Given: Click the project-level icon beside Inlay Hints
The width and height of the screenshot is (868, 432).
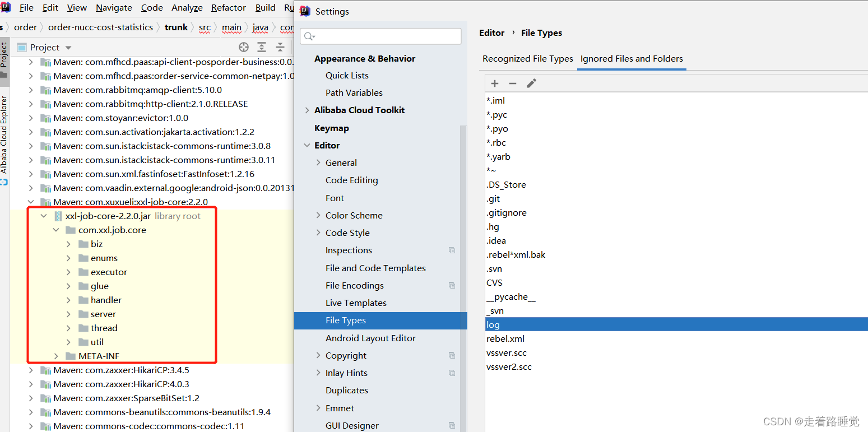Looking at the screenshot, I should point(452,373).
